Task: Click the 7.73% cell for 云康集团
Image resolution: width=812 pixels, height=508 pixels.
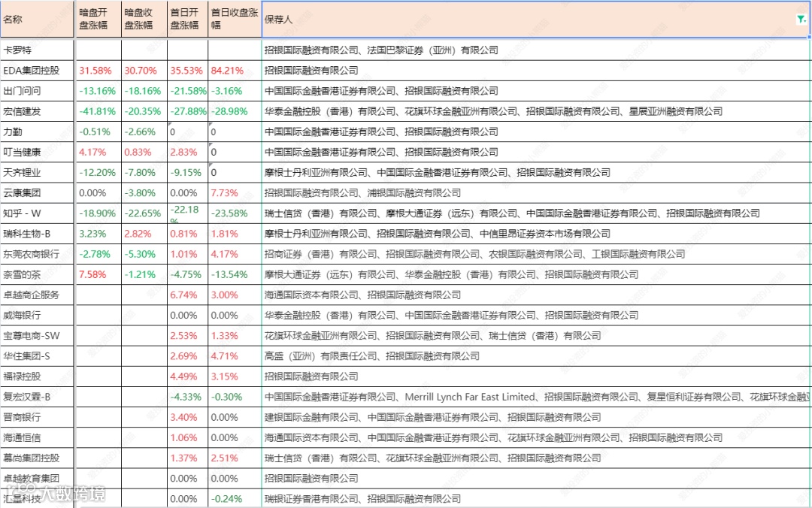Action: tap(235, 192)
